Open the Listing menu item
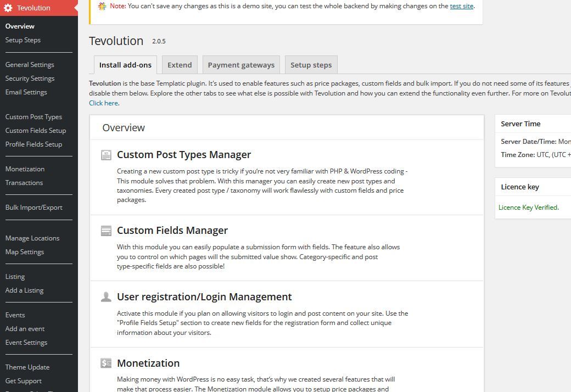Viewport: 571px width, 392px height. pos(15,277)
